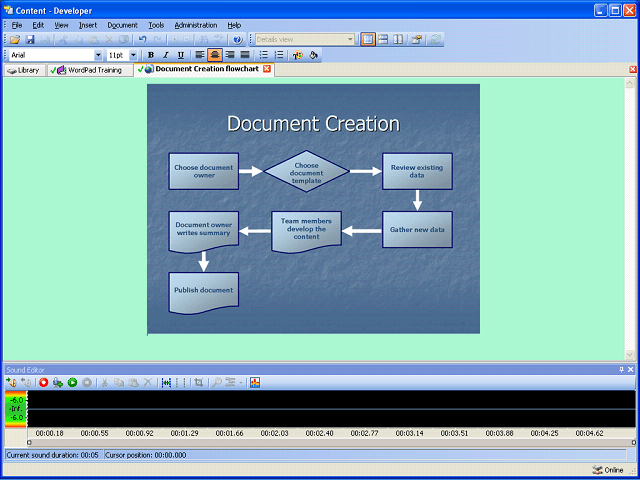This screenshot has height=480, width=640.
Task: Click the grayed-out Cut scissors in the top toolbar
Action: (63, 40)
